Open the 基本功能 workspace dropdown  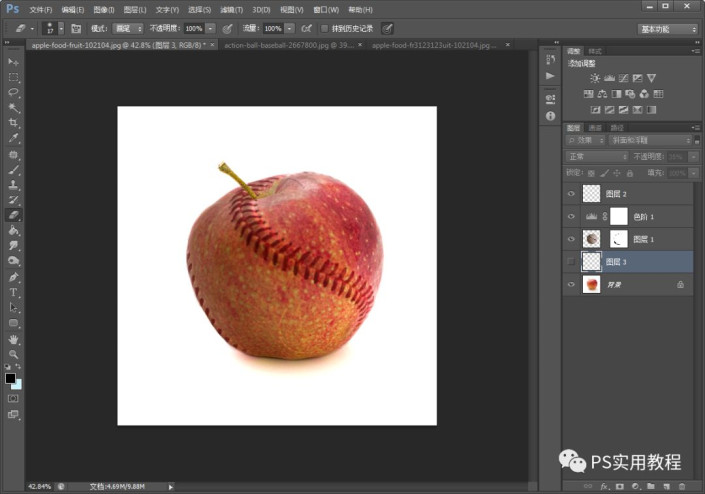(x=667, y=29)
